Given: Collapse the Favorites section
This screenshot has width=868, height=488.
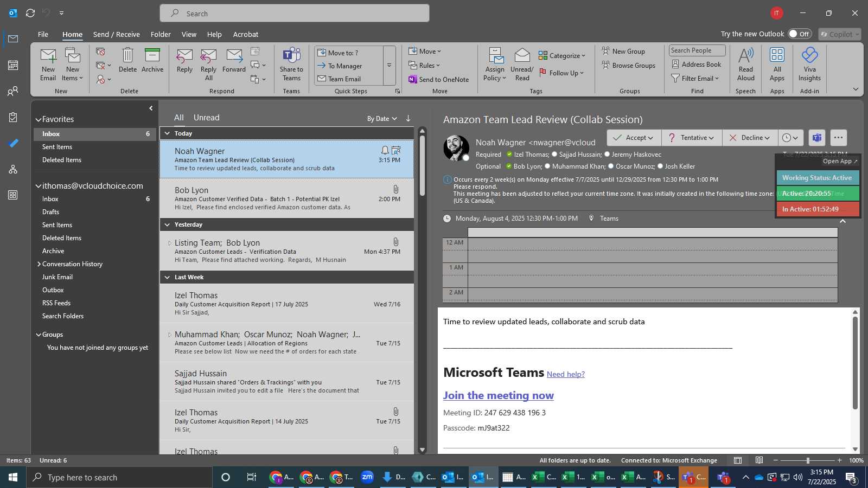Looking at the screenshot, I should pos(39,120).
